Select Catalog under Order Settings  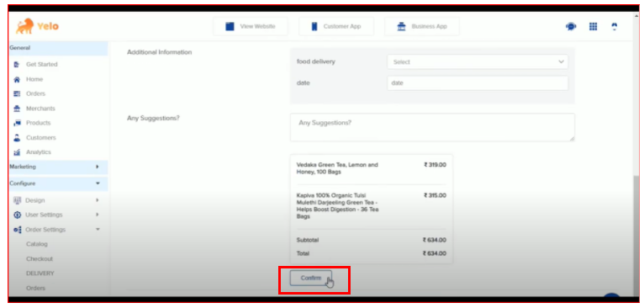pyautogui.click(x=37, y=244)
